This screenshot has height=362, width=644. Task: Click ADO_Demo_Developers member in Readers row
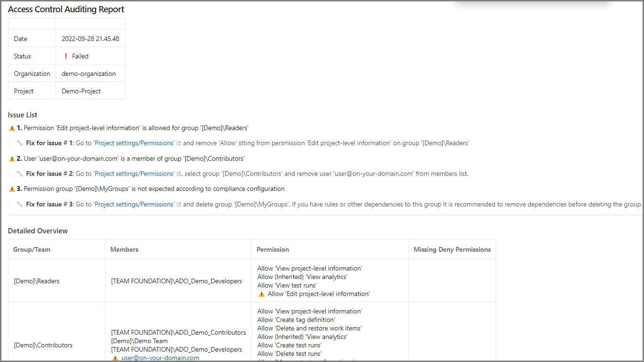[x=177, y=281]
